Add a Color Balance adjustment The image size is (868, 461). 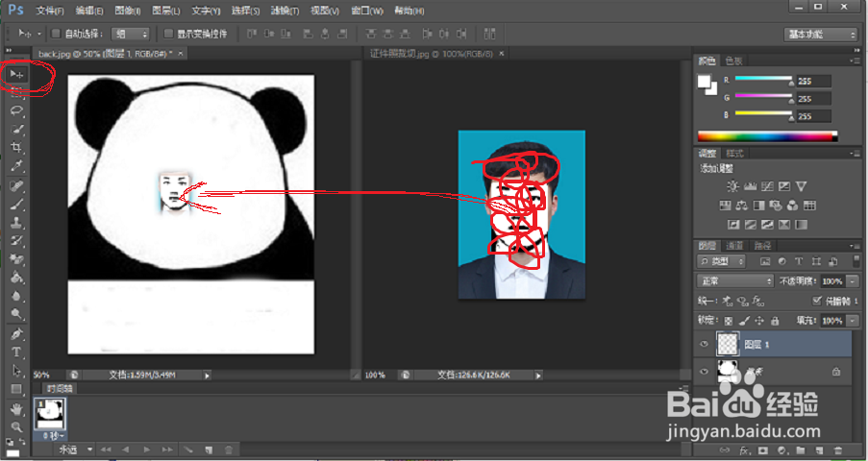742,206
